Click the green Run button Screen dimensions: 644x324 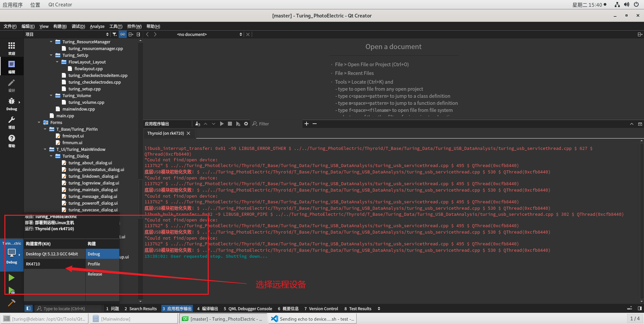coord(11,278)
